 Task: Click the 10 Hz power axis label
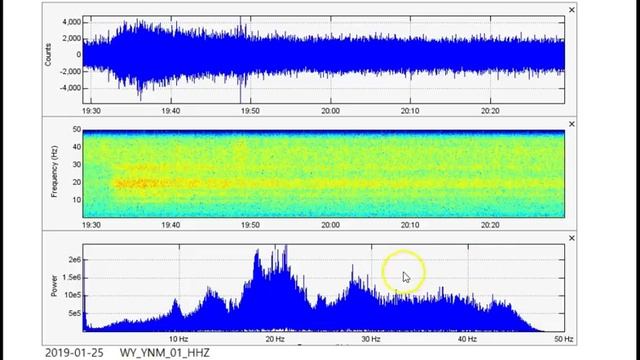178,339
